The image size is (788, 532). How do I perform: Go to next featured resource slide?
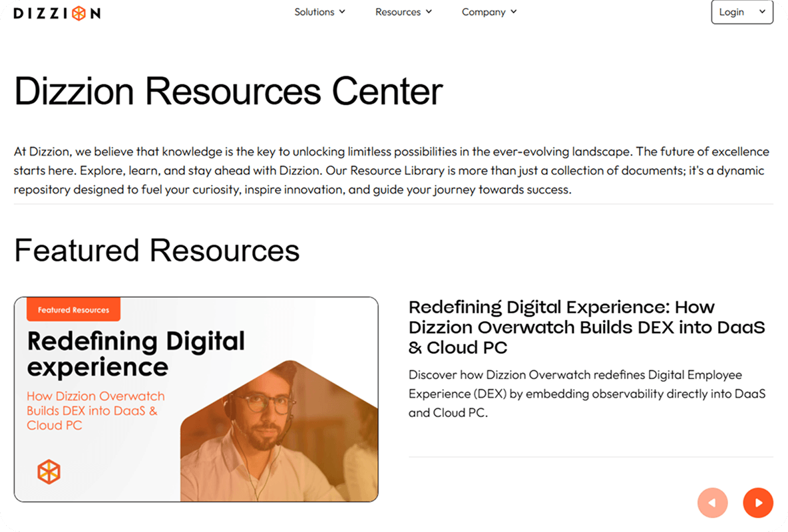758,502
